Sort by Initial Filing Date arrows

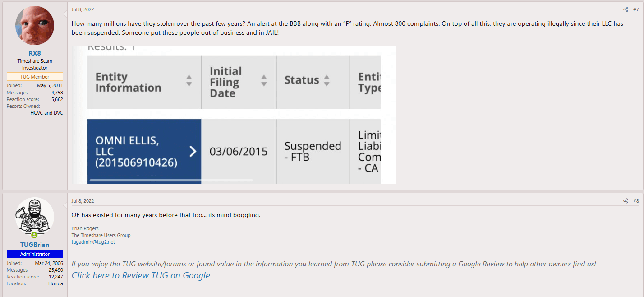coord(264,81)
